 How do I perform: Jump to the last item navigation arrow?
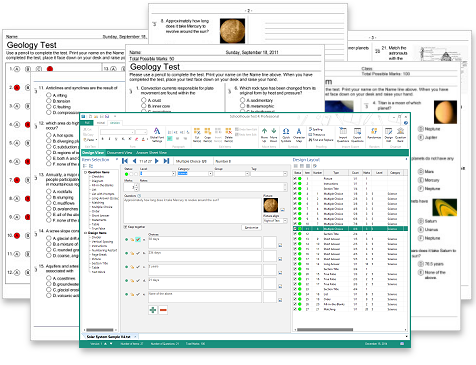coord(166,161)
